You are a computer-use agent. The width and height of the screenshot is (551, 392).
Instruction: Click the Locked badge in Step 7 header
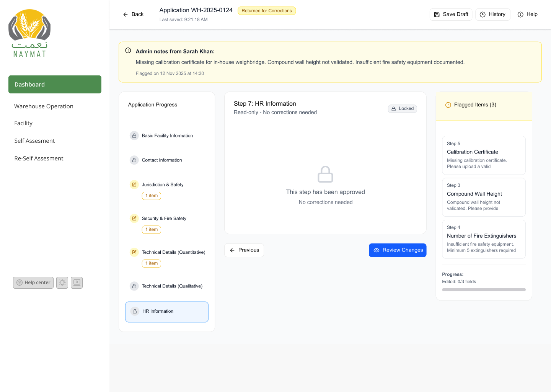coord(402,109)
